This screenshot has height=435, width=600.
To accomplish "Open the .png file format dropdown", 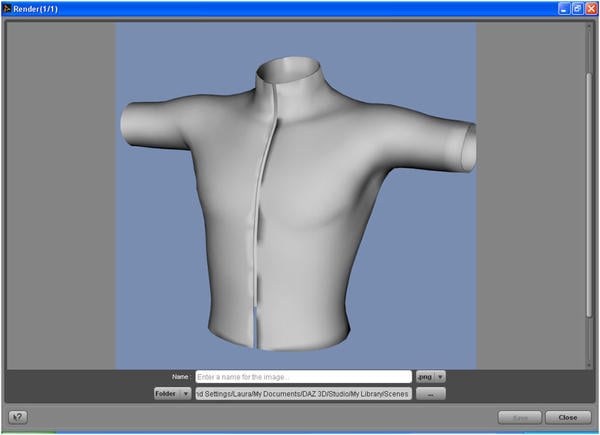I will pos(430,377).
